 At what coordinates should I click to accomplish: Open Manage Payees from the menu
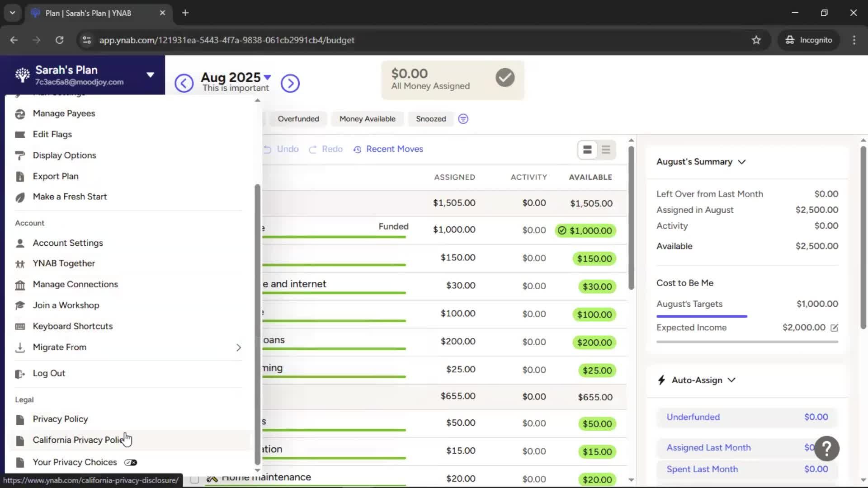64,113
